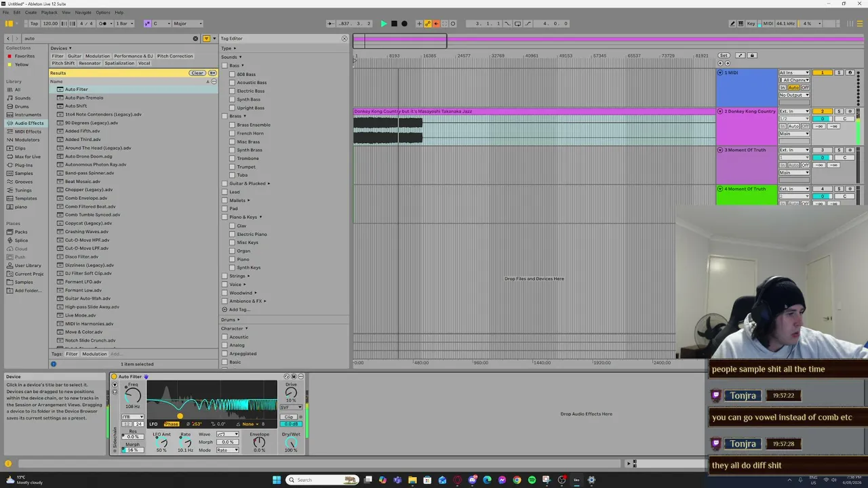Lock automation with the lock icon
The width and height of the screenshot is (868, 488).
(751, 56)
